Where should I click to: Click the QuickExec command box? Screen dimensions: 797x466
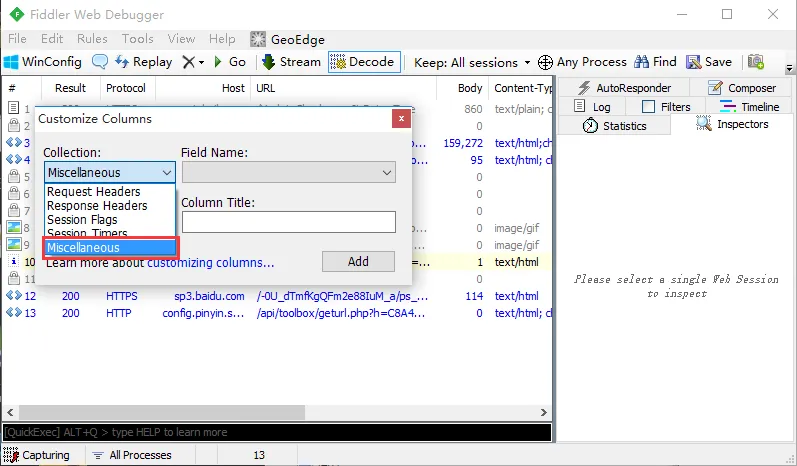point(277,432)
